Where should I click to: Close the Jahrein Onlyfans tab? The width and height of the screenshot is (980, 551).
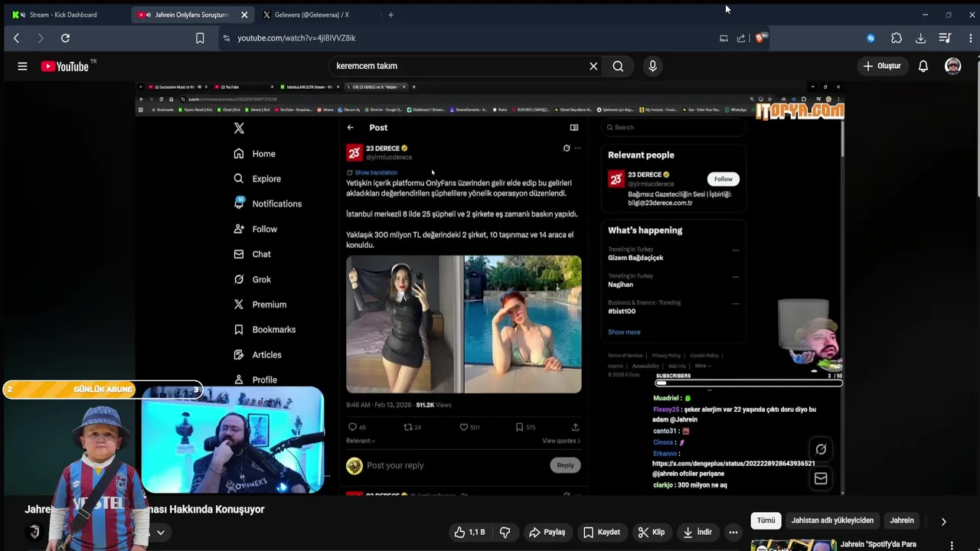click(244, 15)
